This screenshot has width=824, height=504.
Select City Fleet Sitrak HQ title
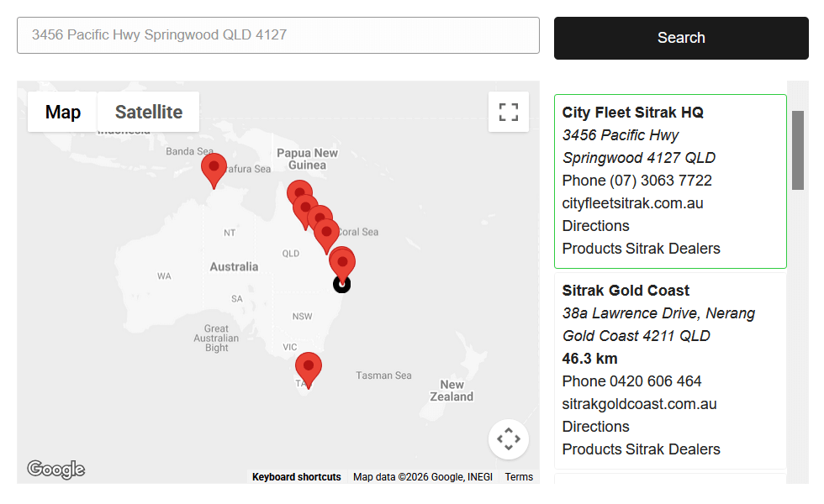[632, 113]
